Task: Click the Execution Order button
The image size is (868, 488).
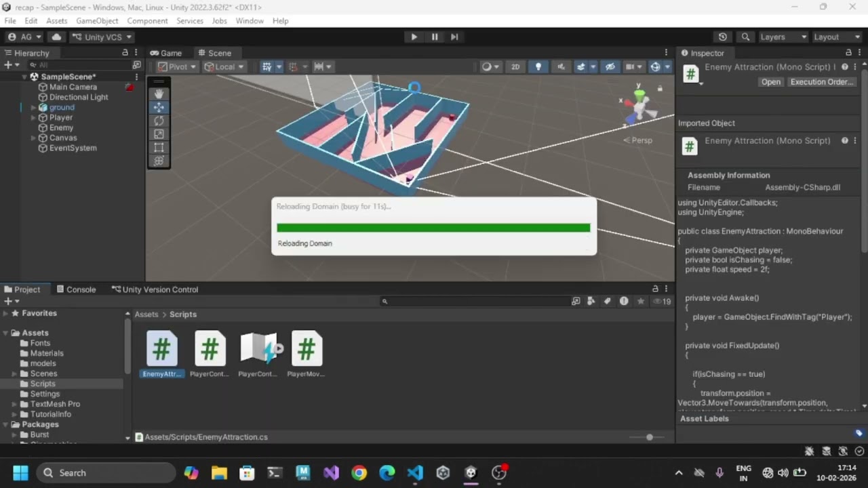Action: pyautogui.click(x=821, y=82)
